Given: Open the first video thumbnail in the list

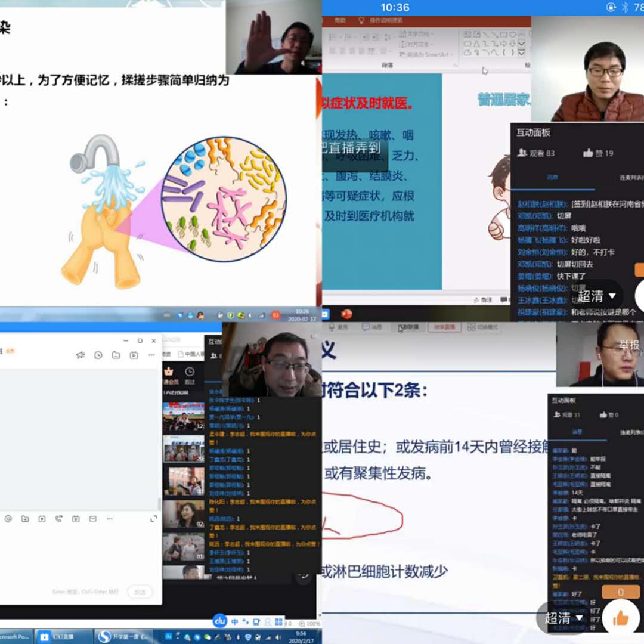Looking at the screenshot, I should (x=184, y=417).
